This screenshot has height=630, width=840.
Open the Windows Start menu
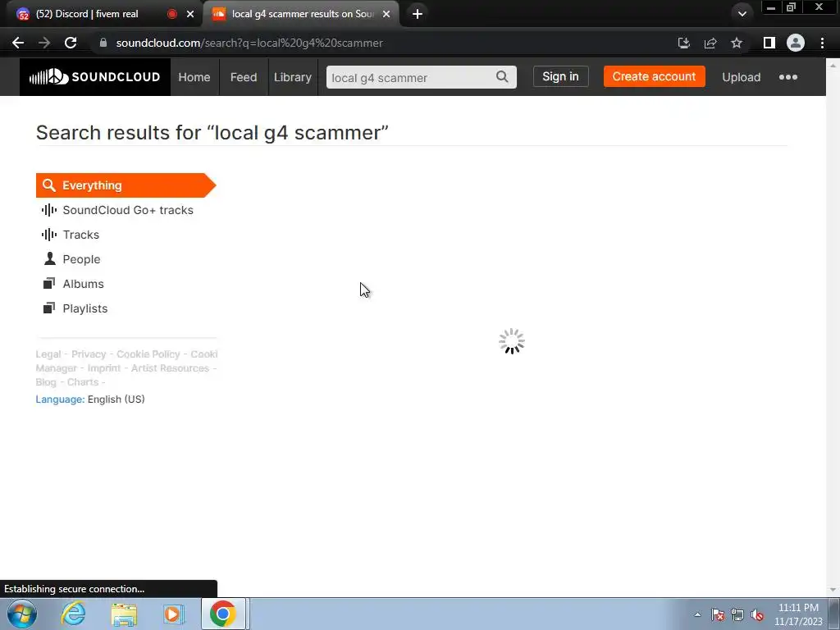coord(22,614)
